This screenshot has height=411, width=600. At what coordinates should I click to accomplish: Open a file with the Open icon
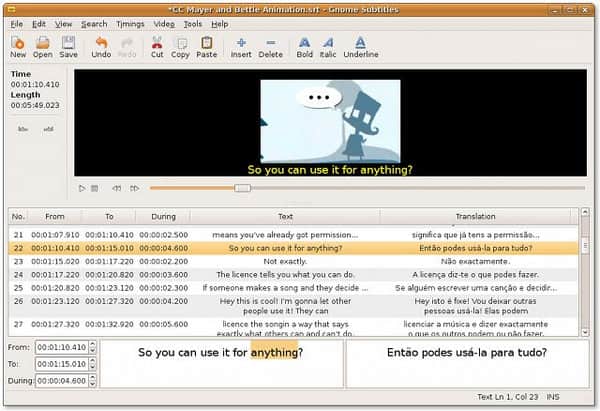point(42,47)
